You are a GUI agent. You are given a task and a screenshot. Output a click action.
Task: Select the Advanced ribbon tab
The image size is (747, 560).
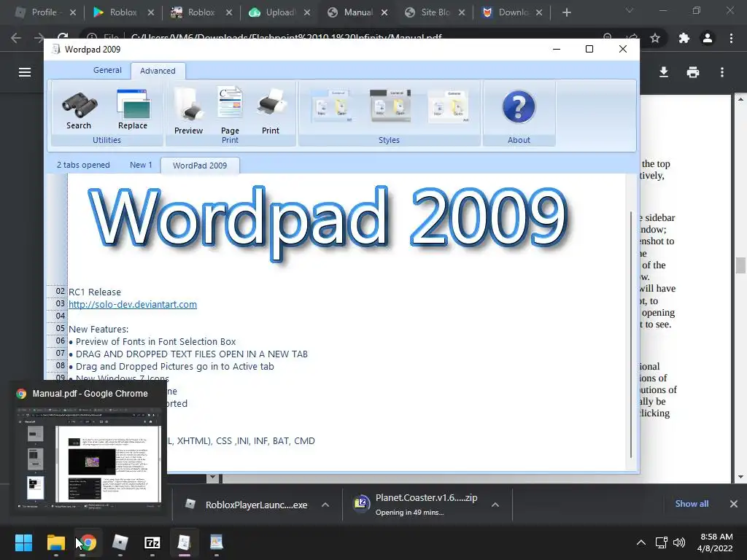pos(158,71)
